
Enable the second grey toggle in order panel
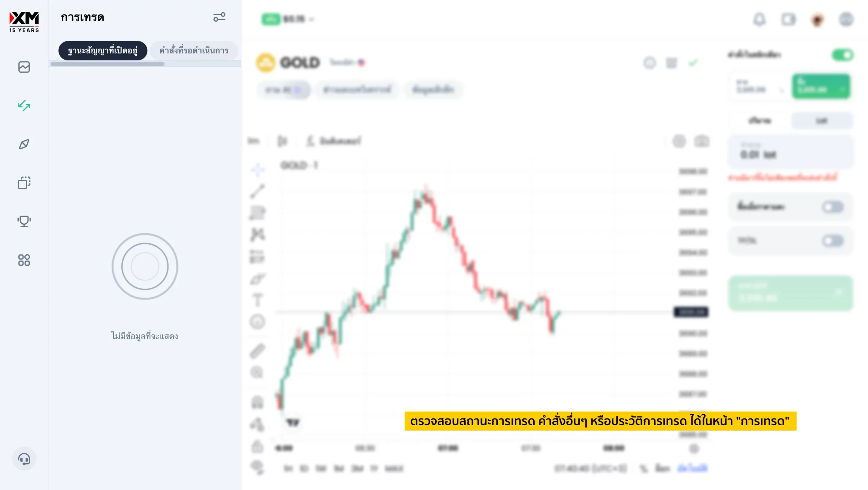click(833, 241)
